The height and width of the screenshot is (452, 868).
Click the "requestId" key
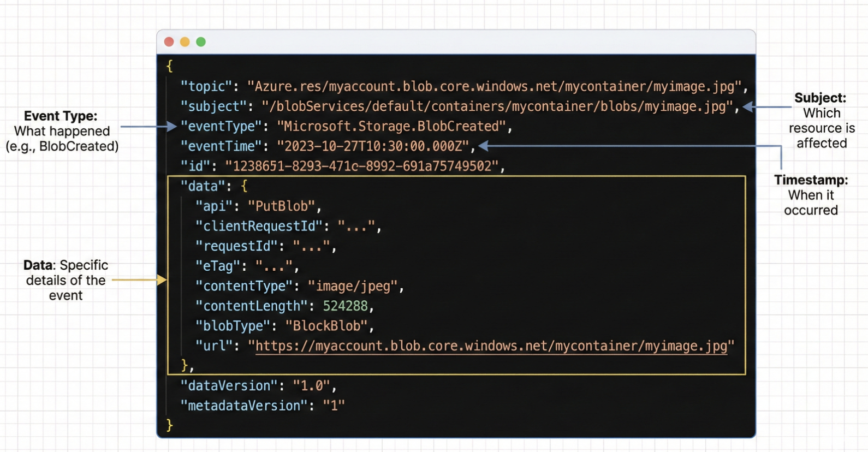236,246
